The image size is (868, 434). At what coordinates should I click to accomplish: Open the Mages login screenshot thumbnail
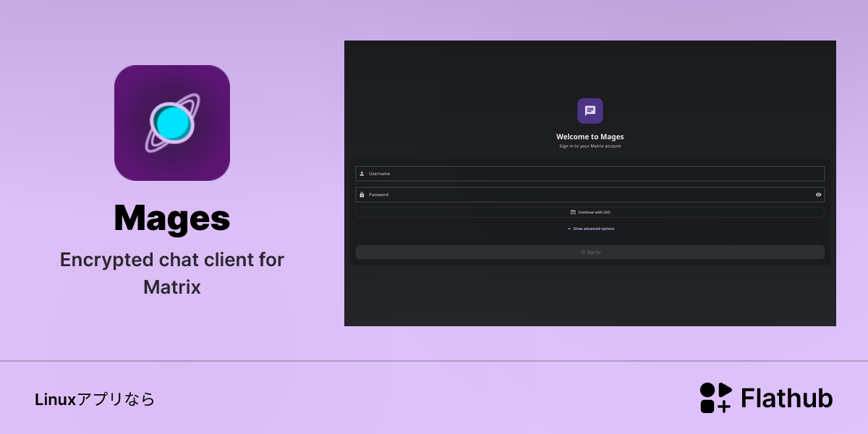[590, 183]
